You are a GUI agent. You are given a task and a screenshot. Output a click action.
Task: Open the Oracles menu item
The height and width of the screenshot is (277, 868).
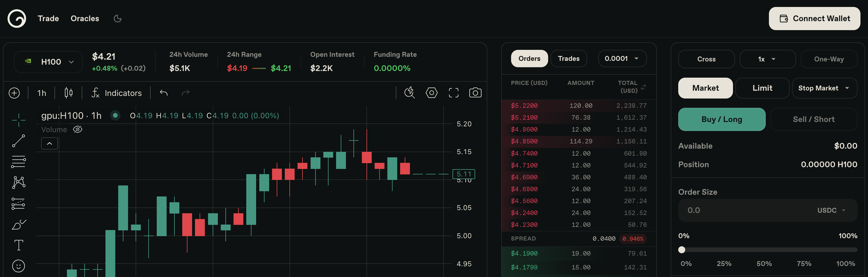(x=85, y=19)
